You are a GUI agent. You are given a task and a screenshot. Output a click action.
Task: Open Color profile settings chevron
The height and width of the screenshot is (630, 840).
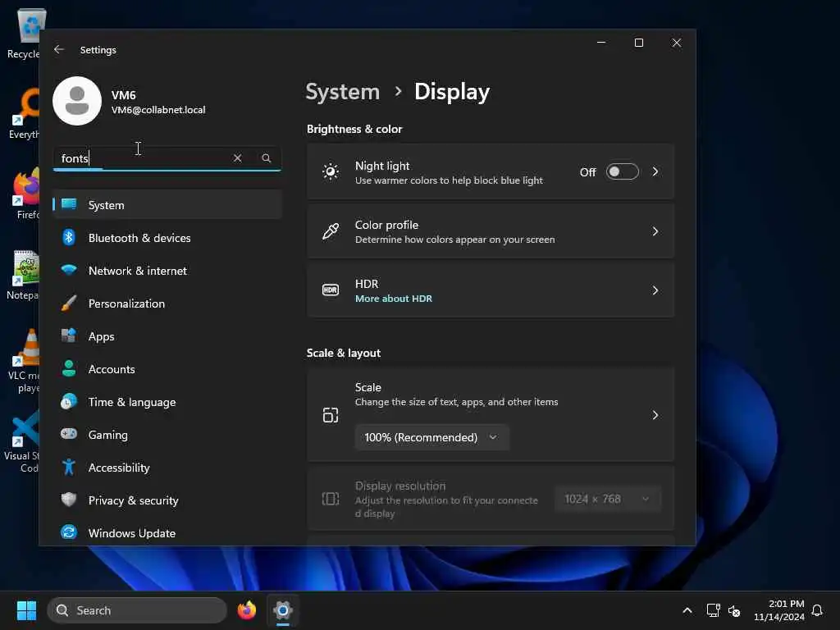pyautogui.click(x=655, y=231)
